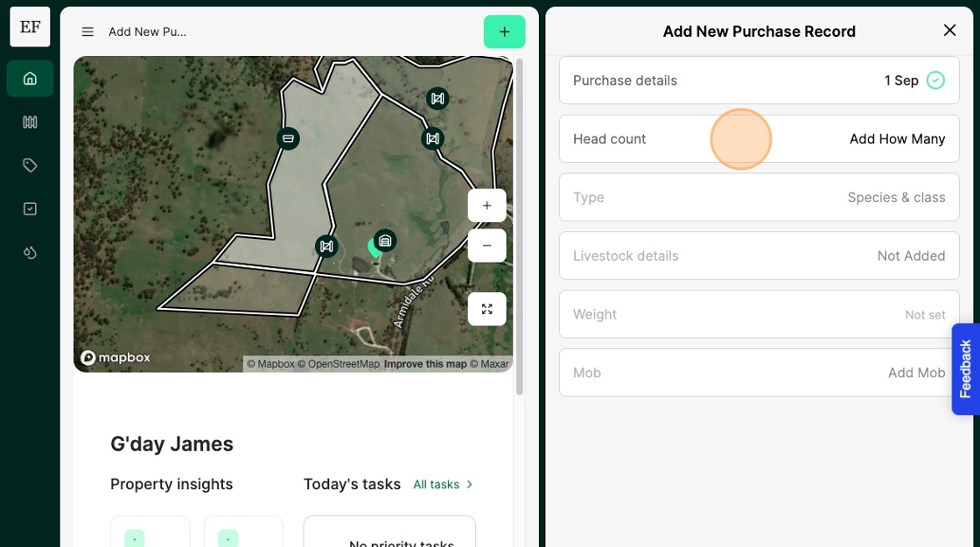This screenshot has height=547, width=980.
Task: Click the Not set weight value
Action: (925, 315)
